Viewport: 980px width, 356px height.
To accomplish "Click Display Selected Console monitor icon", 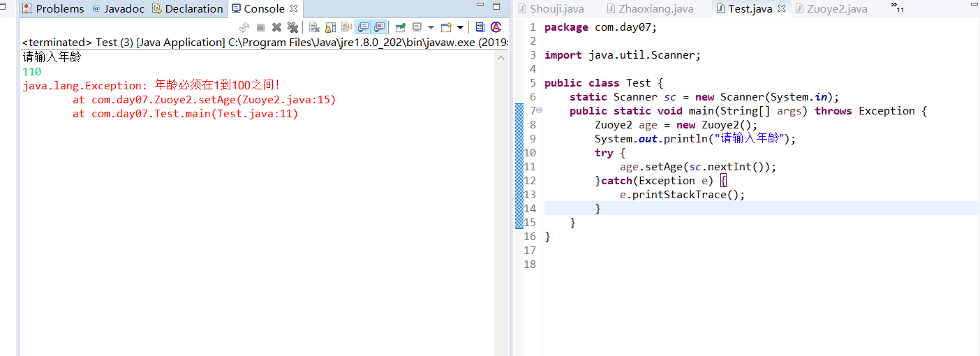I will coord(417,27).
